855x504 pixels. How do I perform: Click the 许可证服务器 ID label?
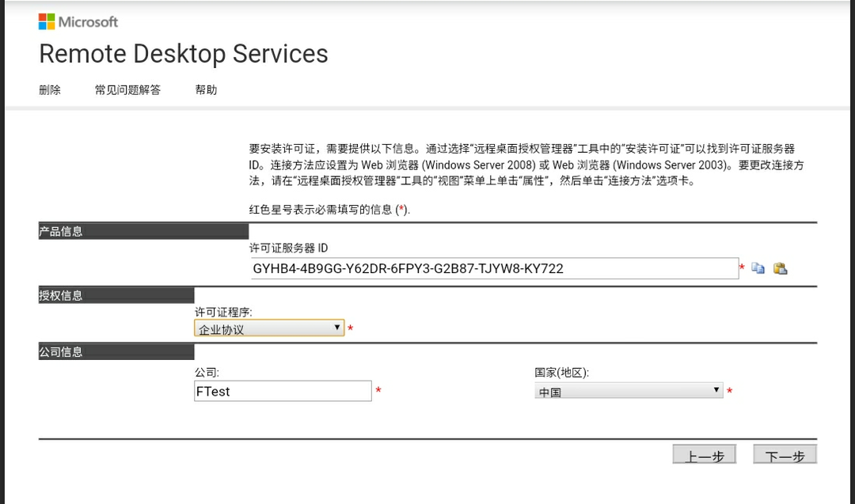click(288, 248)
